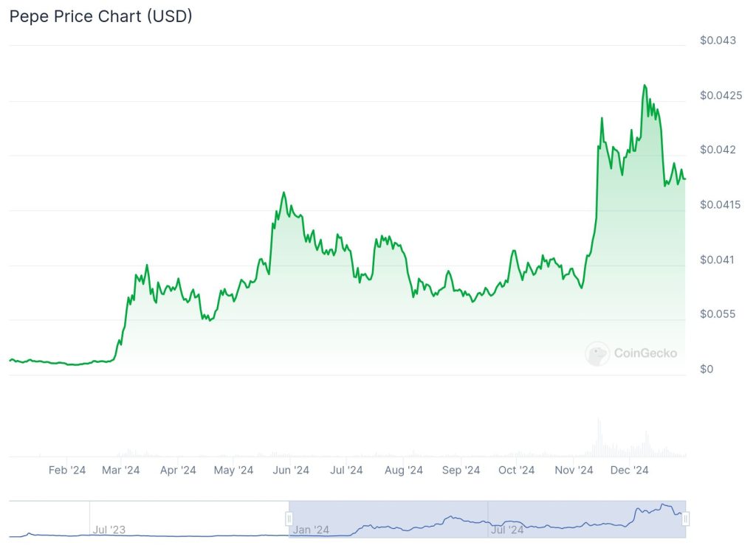Click the Jan '24 marker in navigator

tap(311, 530)
